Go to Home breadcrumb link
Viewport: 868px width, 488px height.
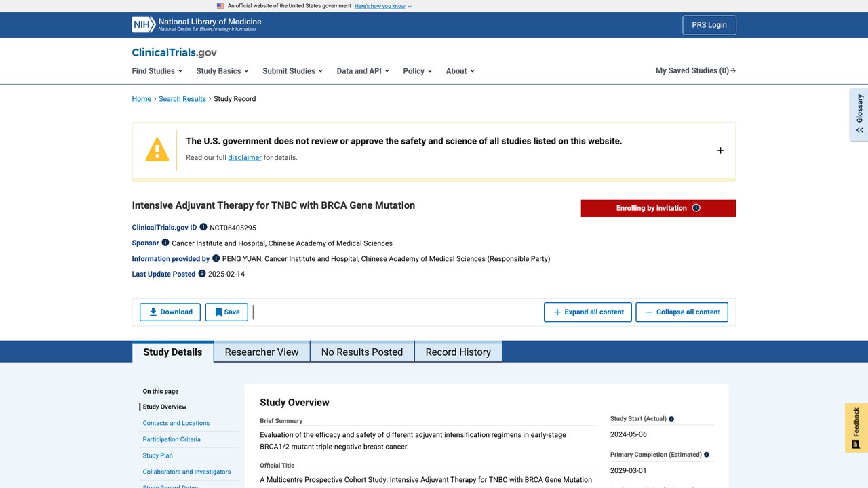click(142, 98)
